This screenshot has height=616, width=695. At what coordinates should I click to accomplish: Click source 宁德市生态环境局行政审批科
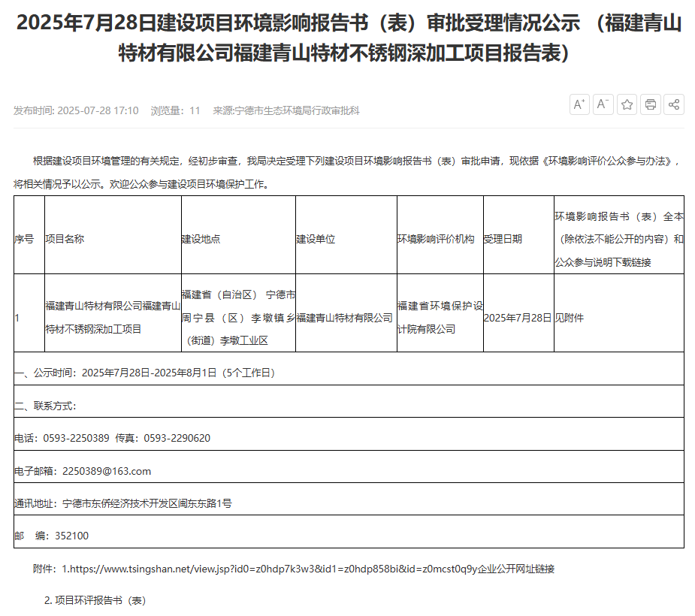286,110
